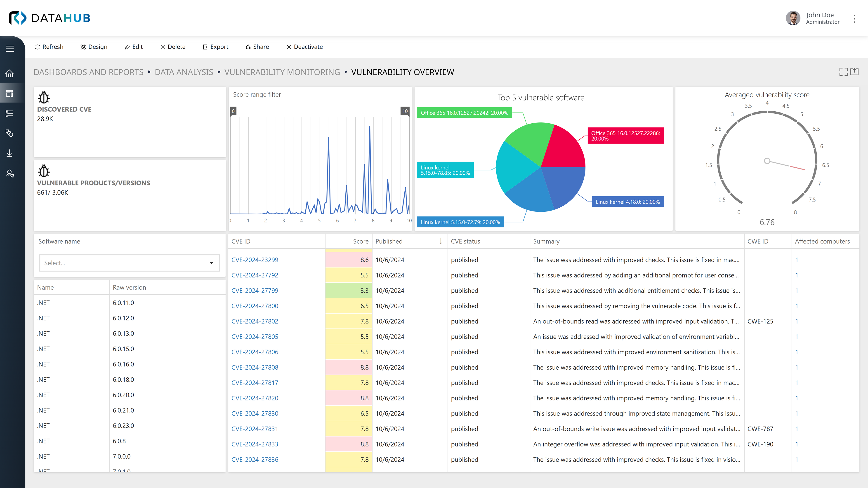The width and height of the screenshot is (868, 488).
Task: Click the Refresh toolbar button
Action: 49,47
